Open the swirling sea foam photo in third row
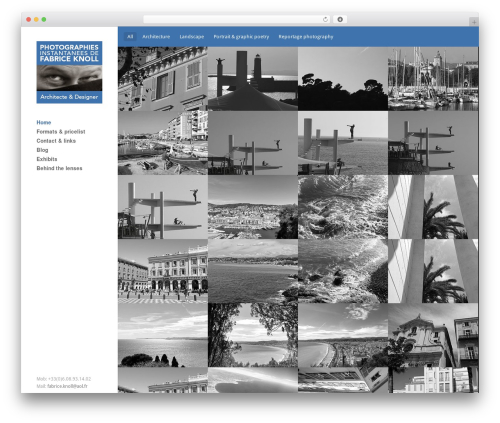 point(343,207)
